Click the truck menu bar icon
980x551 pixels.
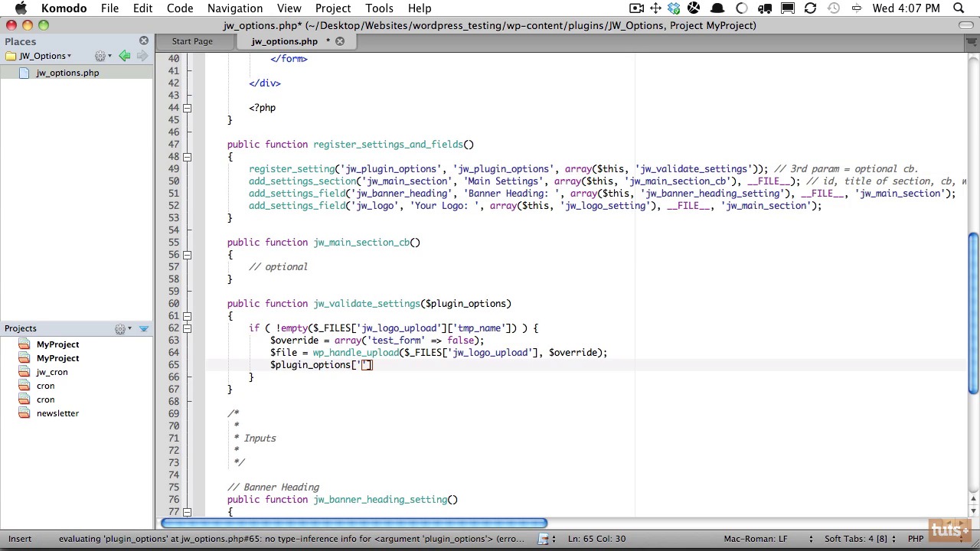click(765, 8)
